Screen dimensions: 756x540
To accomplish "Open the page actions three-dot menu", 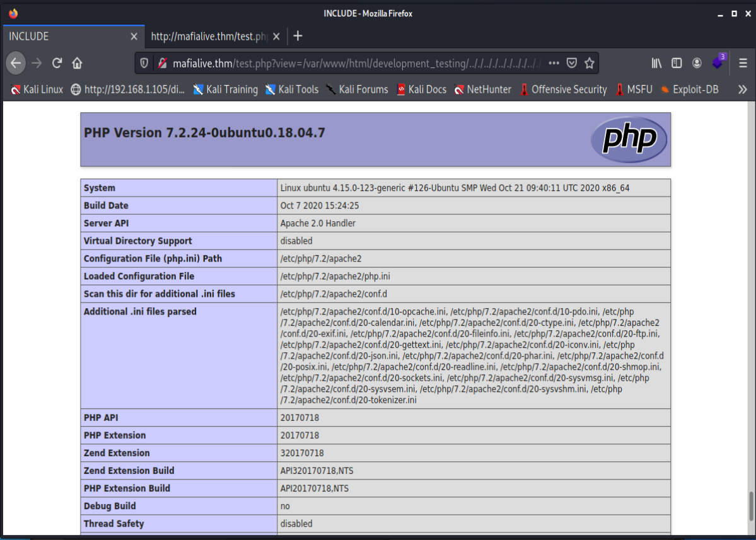I will (554, 63).
